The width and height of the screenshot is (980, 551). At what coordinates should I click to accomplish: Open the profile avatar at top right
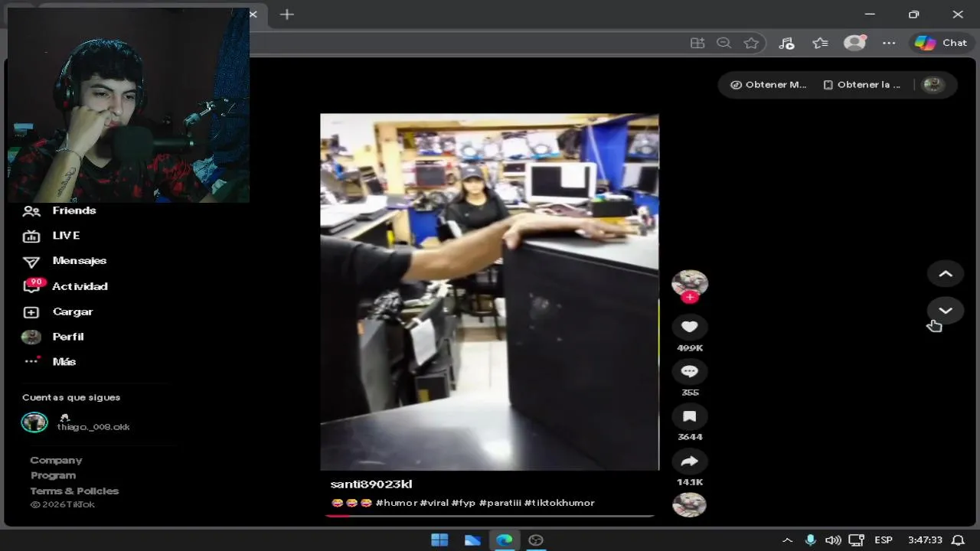click(x=933, y=85)
